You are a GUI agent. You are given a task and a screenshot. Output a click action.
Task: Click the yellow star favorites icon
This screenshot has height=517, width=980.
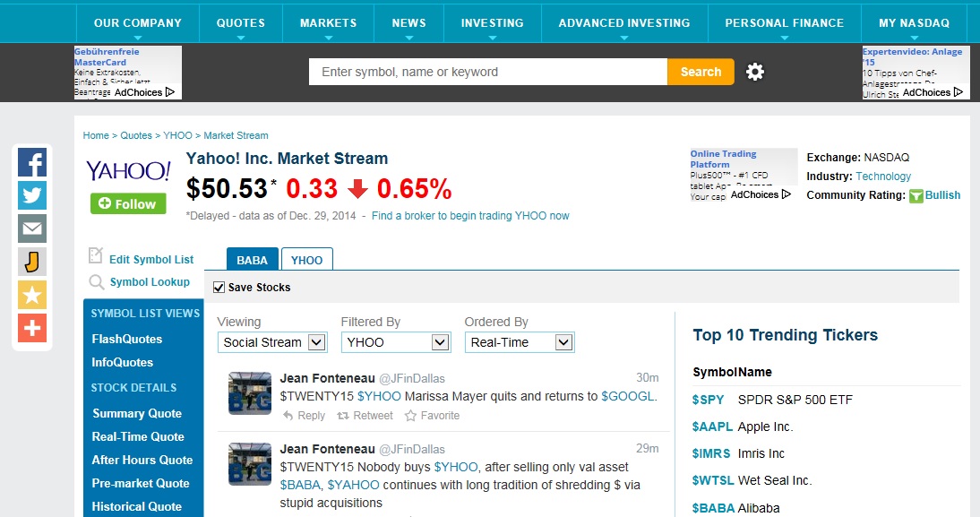tap(32, 295)
